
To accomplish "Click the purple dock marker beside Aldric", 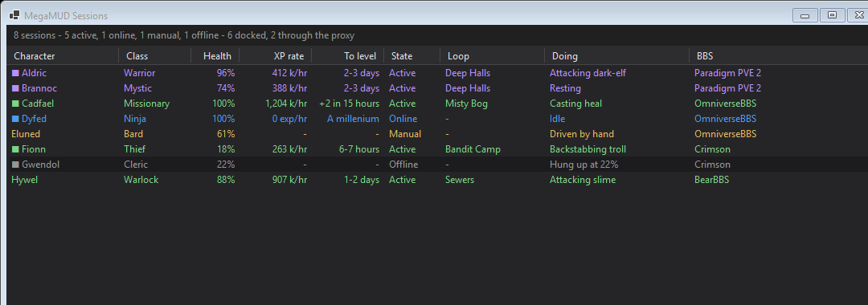I will [x=15, y=73].
